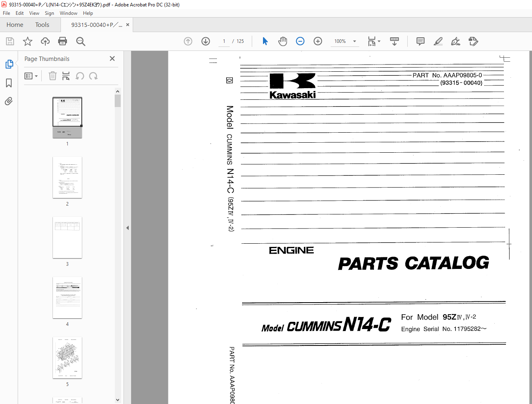Select page 1 thumbnail

(67, 117)
